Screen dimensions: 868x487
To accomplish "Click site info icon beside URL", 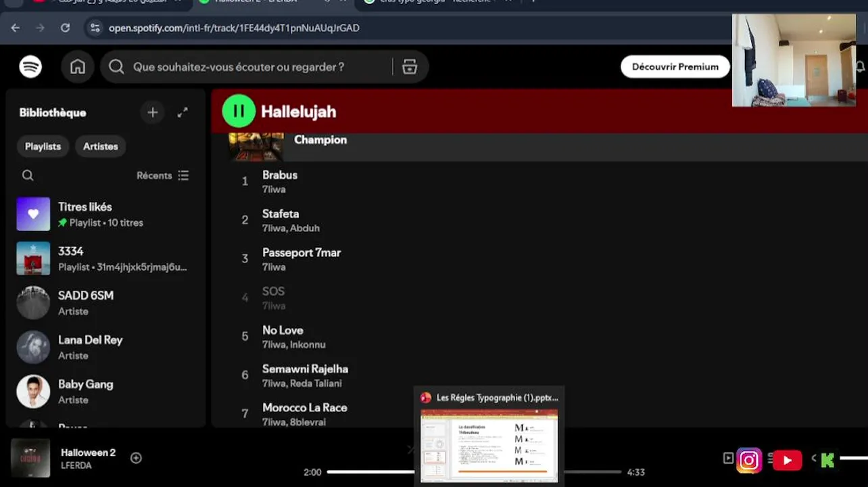I will (95, 28).
